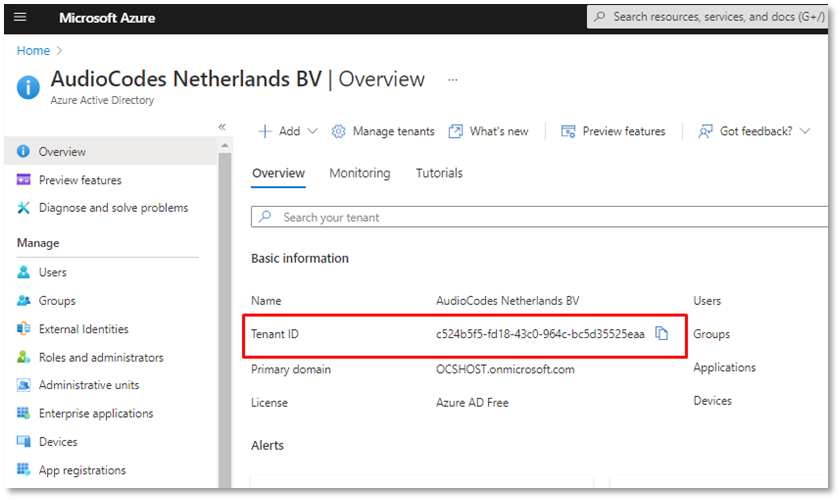Click the sidebar scrollbar up arrow
This screenshot has height=500, width=840.
click(225, 145)
